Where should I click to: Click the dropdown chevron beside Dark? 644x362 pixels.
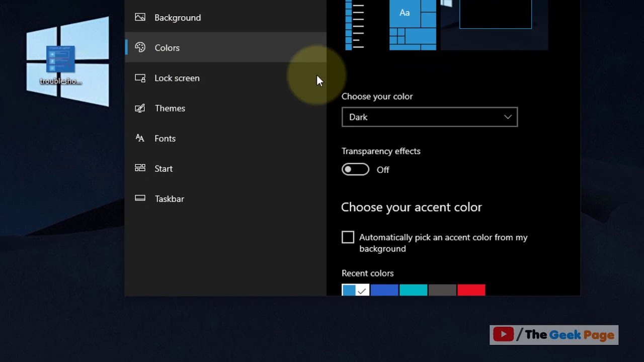point(508,117)
